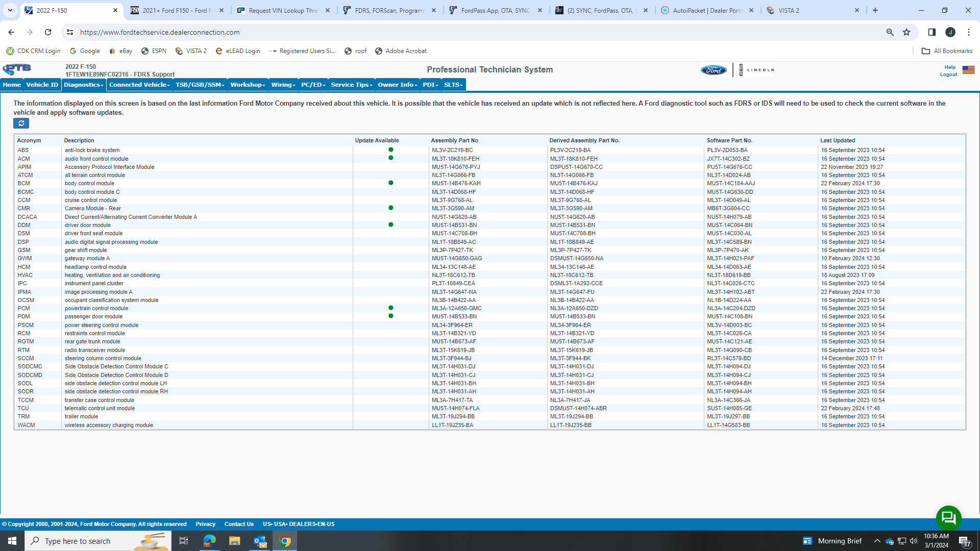Reload the page with browser refresh
Image resolution: width=980 pixels, height=551 pixels.
(x=48, y=32)
